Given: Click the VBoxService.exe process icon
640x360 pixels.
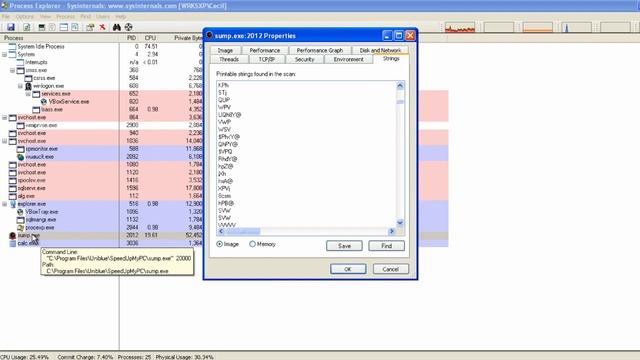Looking at the screenshot, I should click(44, 102).
